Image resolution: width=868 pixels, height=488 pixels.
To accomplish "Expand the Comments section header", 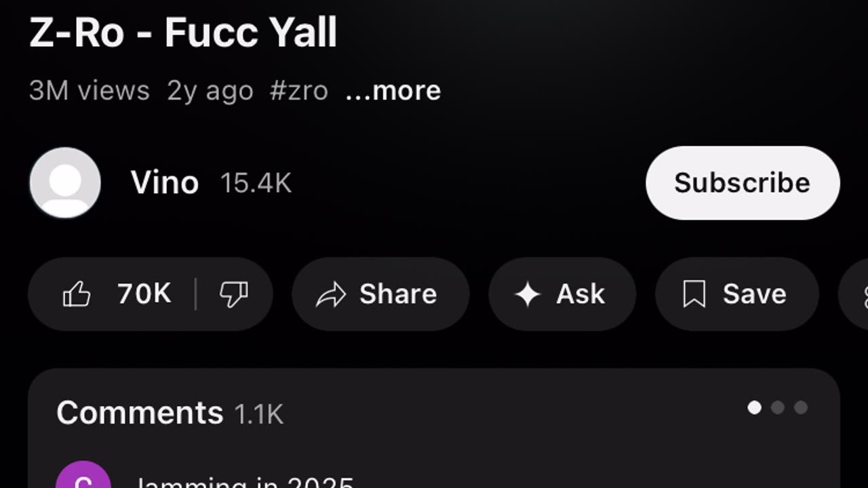I will click(x=140, y=413).
